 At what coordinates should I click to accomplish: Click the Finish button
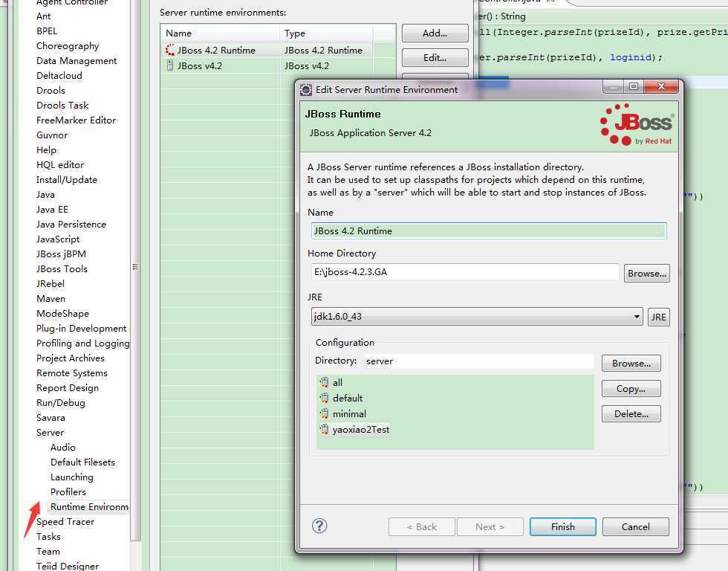563,527
